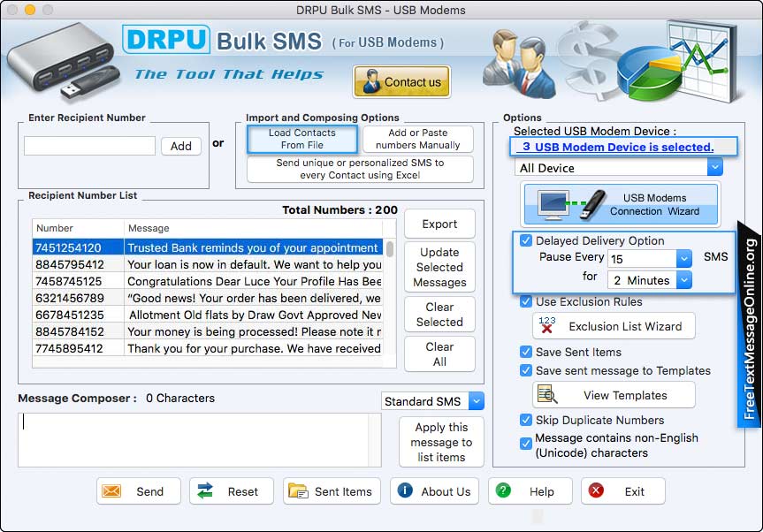Image resolution: width=763 pixels, height=532 pixels.
Task: Click message 'Your loan is now in default'
Action: 254,264
